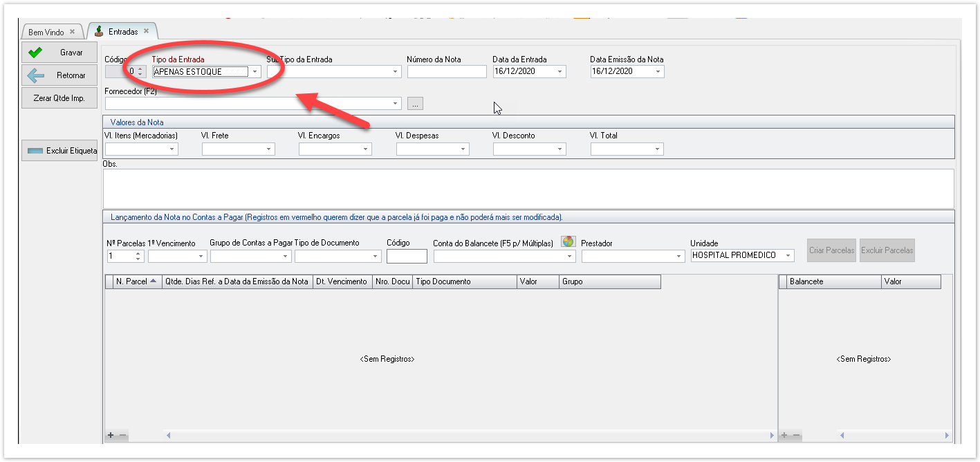The width and height of the screenshot is (980, 462).
Task: Sort by the N. Parcel column header
Action: (x=136, y=281)
